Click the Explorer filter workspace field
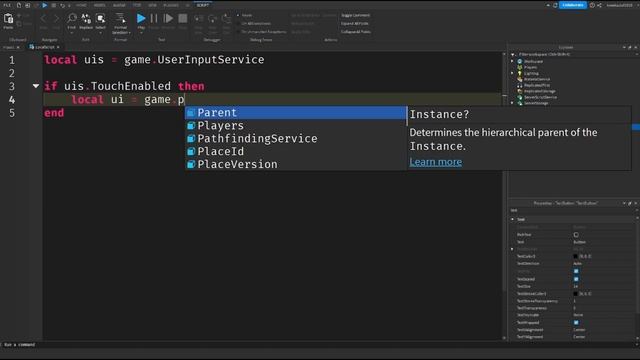Screen dimensions: 640x360 [x=573, y=54]
